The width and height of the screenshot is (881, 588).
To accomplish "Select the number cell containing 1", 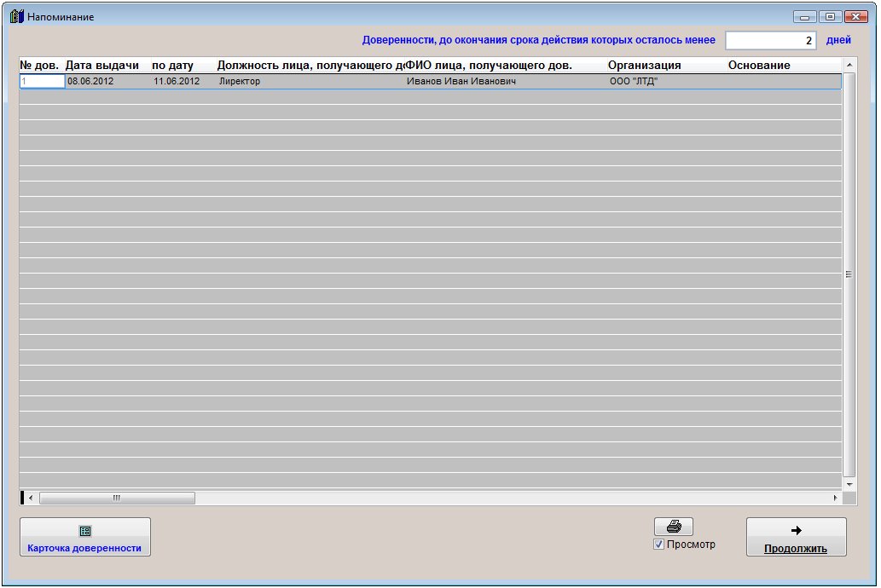I will pyautogui.click(x=42, y=82).
